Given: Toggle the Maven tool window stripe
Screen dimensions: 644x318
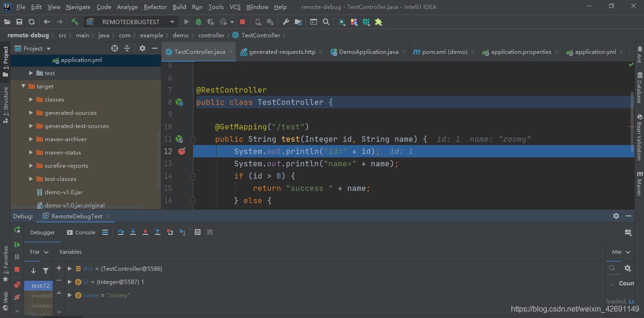Looking at the screenshot, I should pos(639,184).
